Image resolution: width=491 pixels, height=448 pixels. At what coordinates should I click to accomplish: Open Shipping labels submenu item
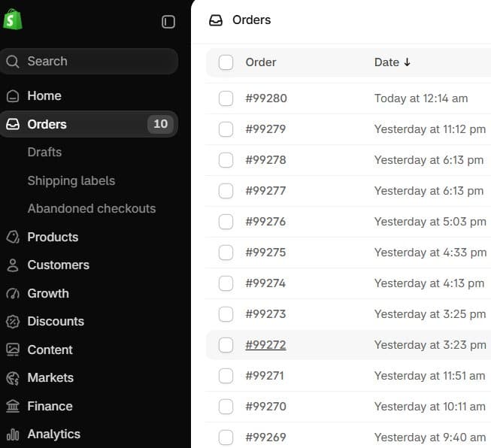point(71,181)
